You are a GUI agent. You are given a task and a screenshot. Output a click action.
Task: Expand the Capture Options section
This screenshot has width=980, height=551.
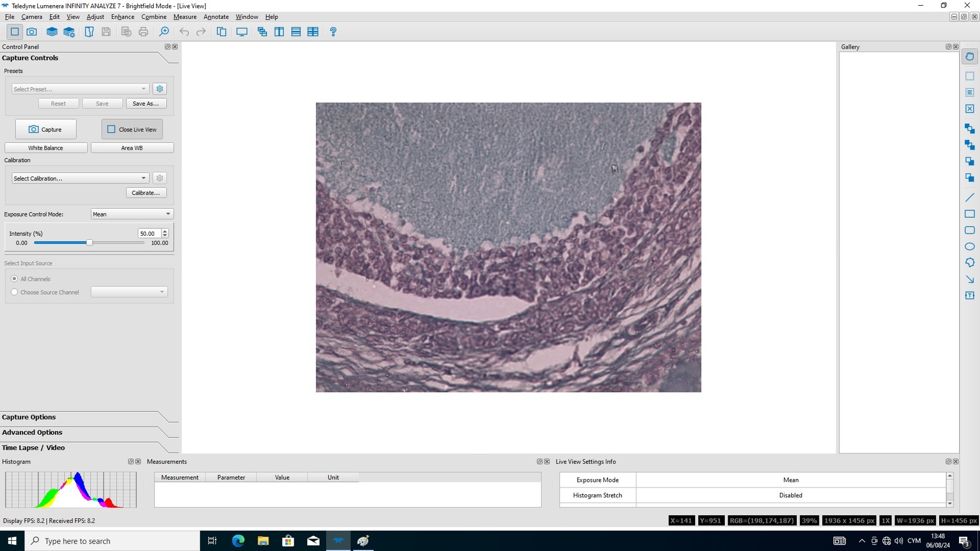[x=29, y=417]
